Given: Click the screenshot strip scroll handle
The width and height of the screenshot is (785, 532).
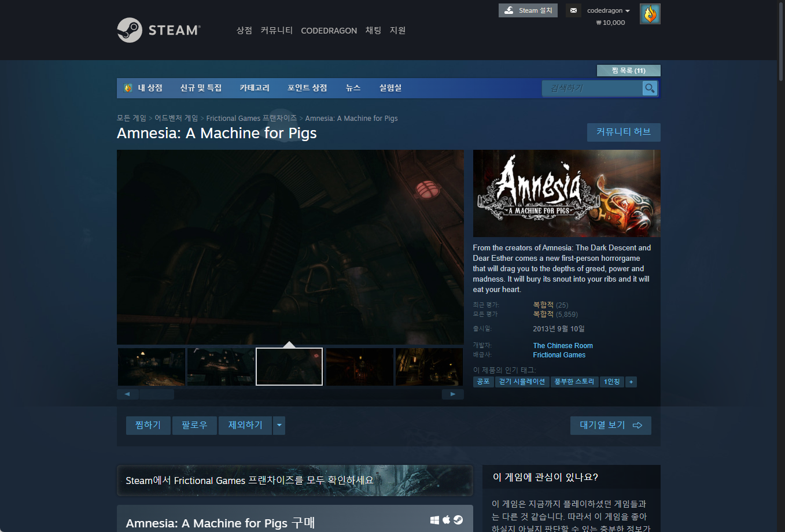Looking at the screenshot, I should pyautogui.click(x=156, y=394).
